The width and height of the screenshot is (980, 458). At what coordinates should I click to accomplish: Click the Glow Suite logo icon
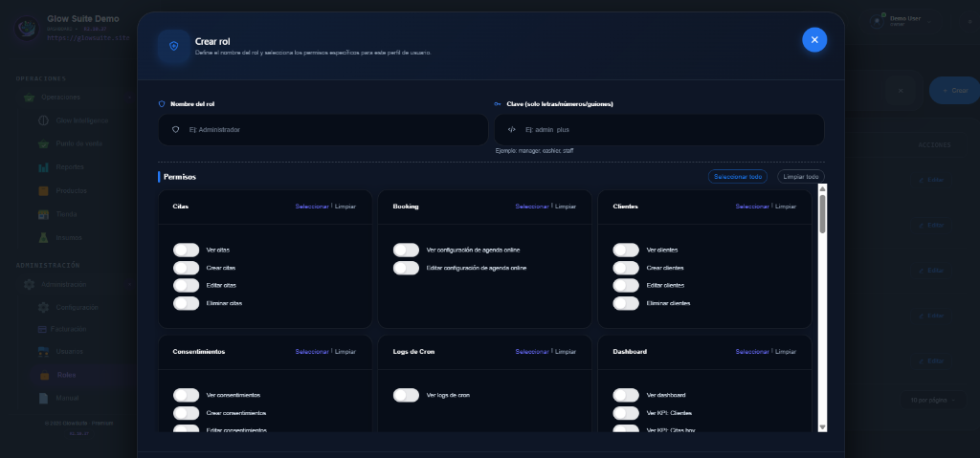coord(27,28)
